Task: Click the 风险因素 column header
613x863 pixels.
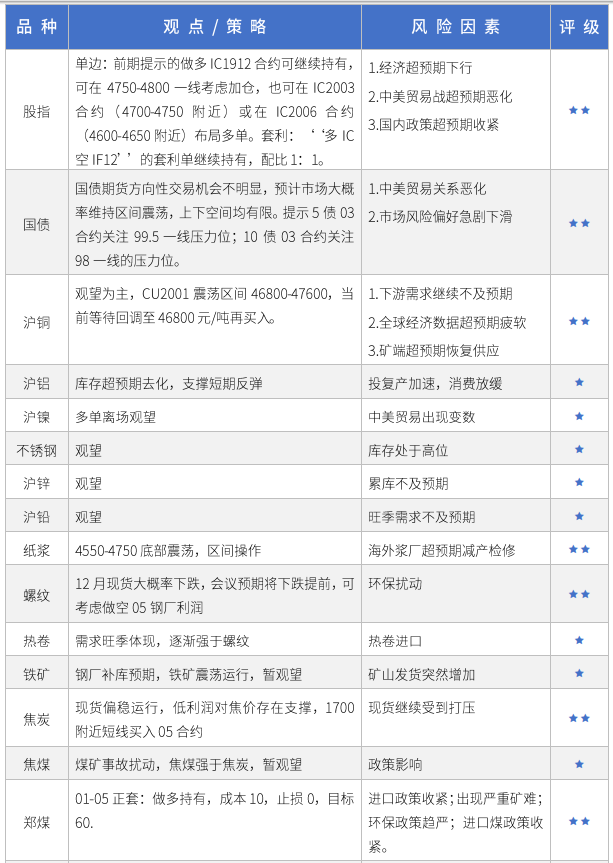Action: [x=456, y=27]
